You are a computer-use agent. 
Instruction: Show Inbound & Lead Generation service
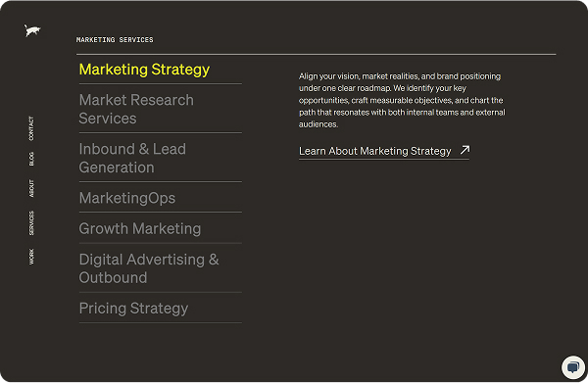[x=132, y=158]
